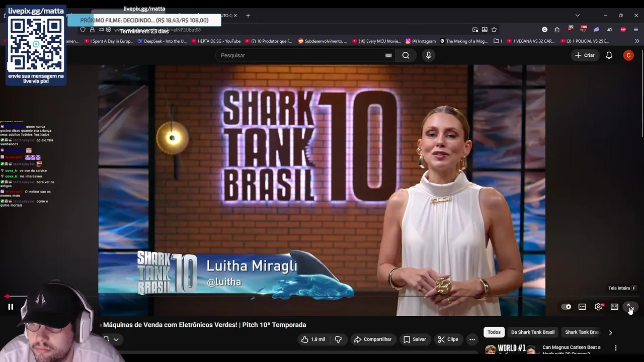The width and height of the screenshot is (644, 362).
Task: Bookmark the page with the star icon
Action: [494, 30]
